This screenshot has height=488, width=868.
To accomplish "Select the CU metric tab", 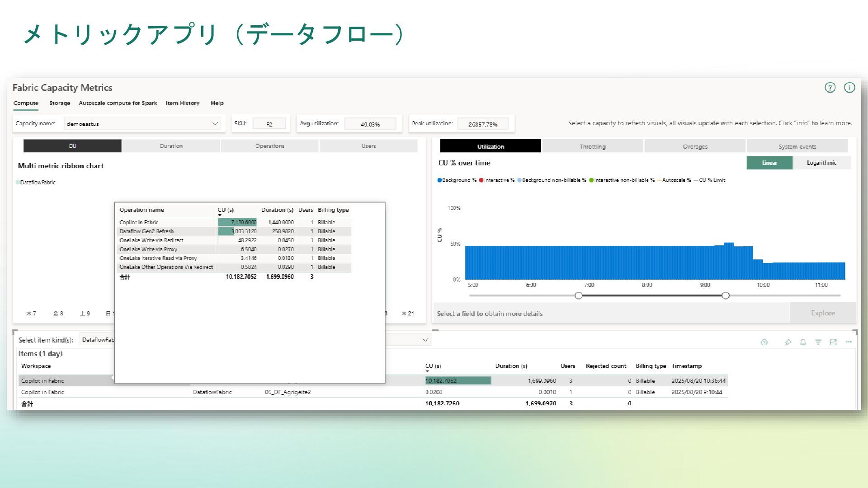I will [x=72, y=146].
